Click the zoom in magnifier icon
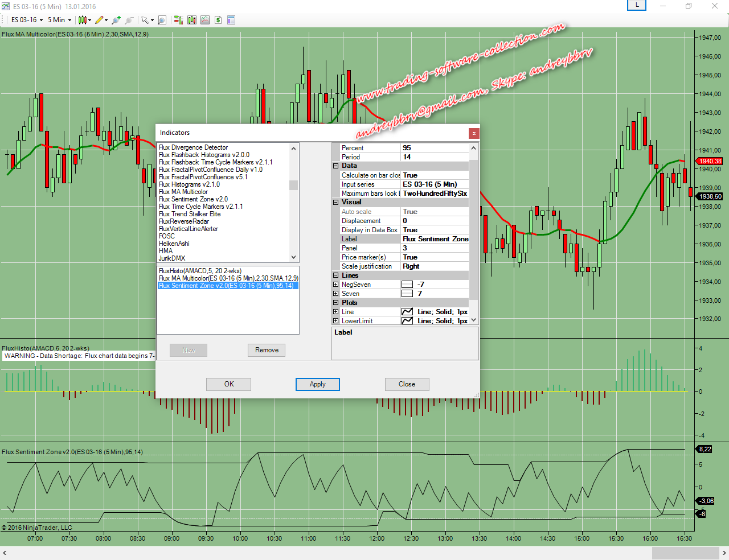Image resolution: width=729 pixels, height=560 pixels. 116,20
